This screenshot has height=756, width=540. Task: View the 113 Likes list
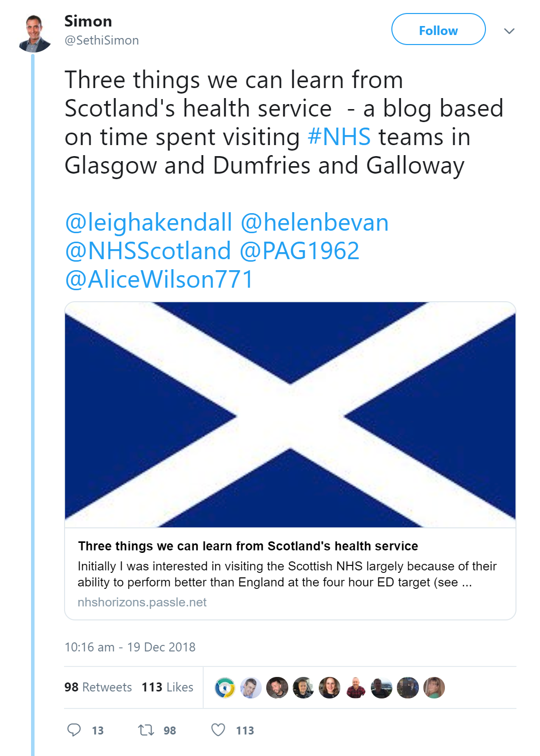click(x=167, y=687)
